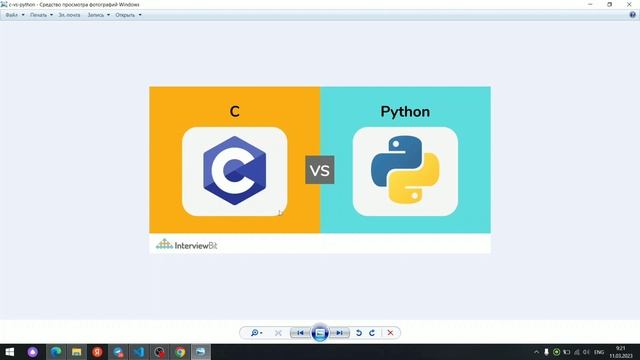The height and width of the screenshot is (360, 640).
Task: Click the battery tray icon
Action: pyautogui.click(x=567, y=352)
